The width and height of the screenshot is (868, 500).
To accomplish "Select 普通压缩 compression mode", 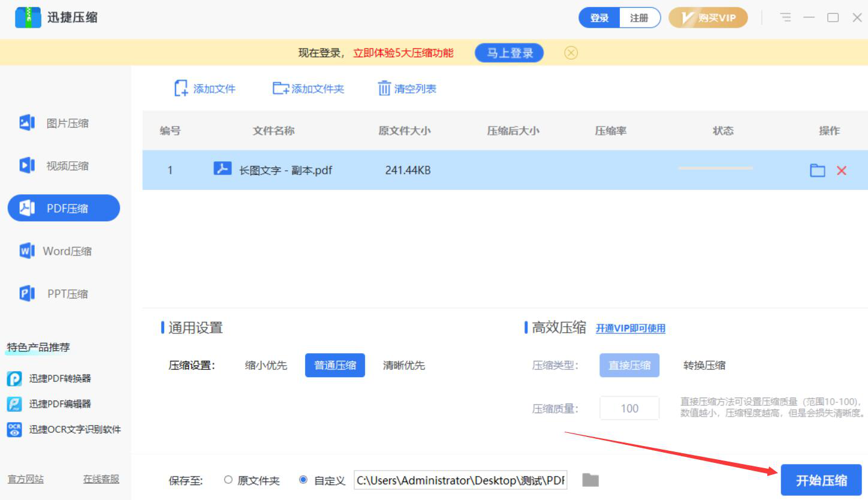I will tap(334, 366).
